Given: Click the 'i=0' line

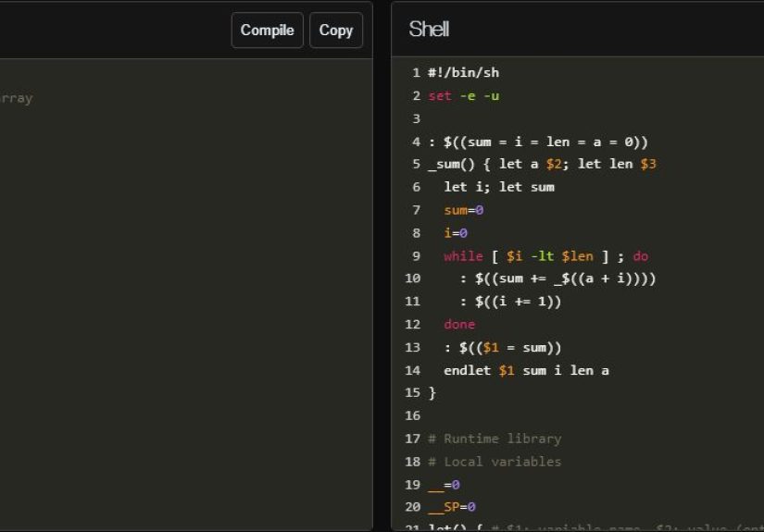Looking at the screenshot, I should pyautogui.click(x=456, y=233).
